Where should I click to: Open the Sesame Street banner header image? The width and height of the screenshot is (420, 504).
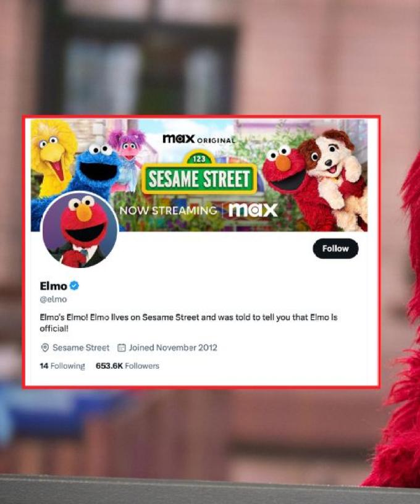pos(199,175)
